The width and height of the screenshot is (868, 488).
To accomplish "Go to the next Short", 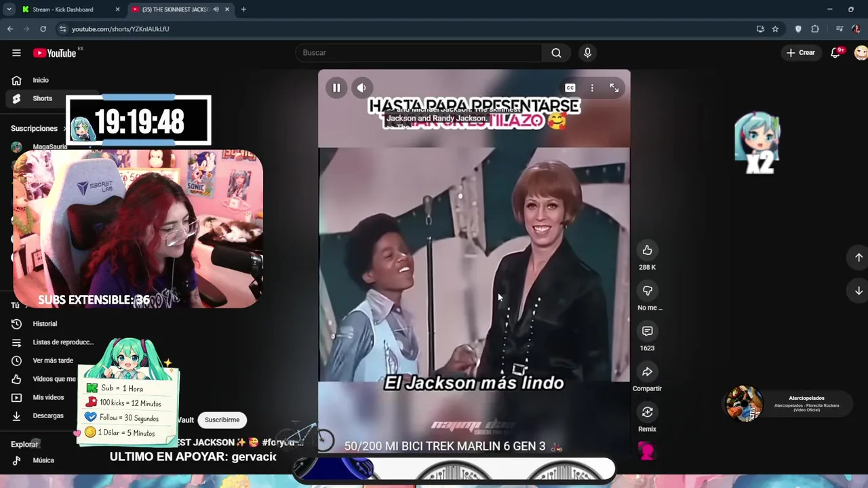I will (x=859, y=291).
